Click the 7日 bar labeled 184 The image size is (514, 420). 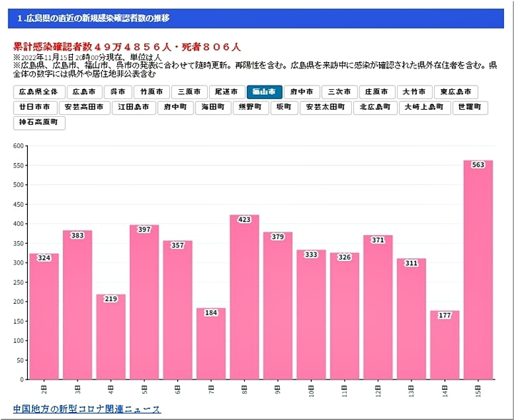click(x=211, y=344)
